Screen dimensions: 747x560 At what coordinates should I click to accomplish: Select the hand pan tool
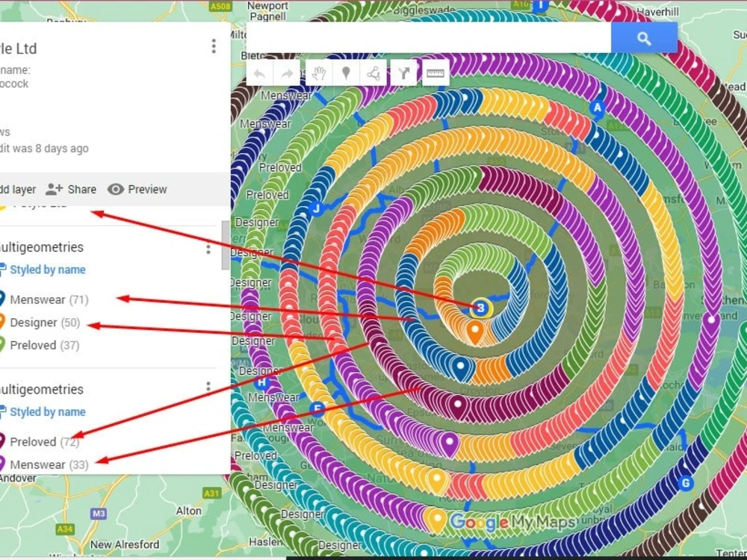(318, 73)
